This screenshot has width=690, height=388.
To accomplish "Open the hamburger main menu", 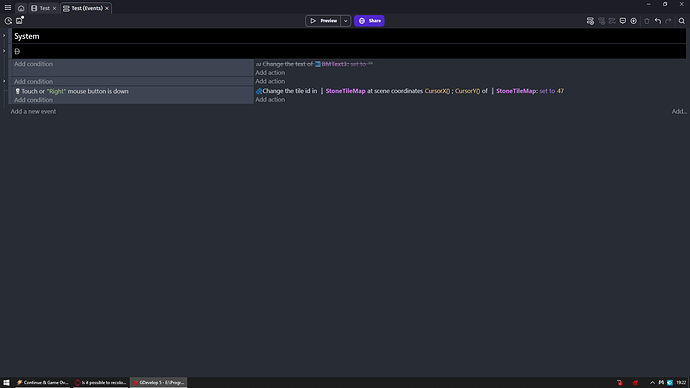I will tap(7, 7).
